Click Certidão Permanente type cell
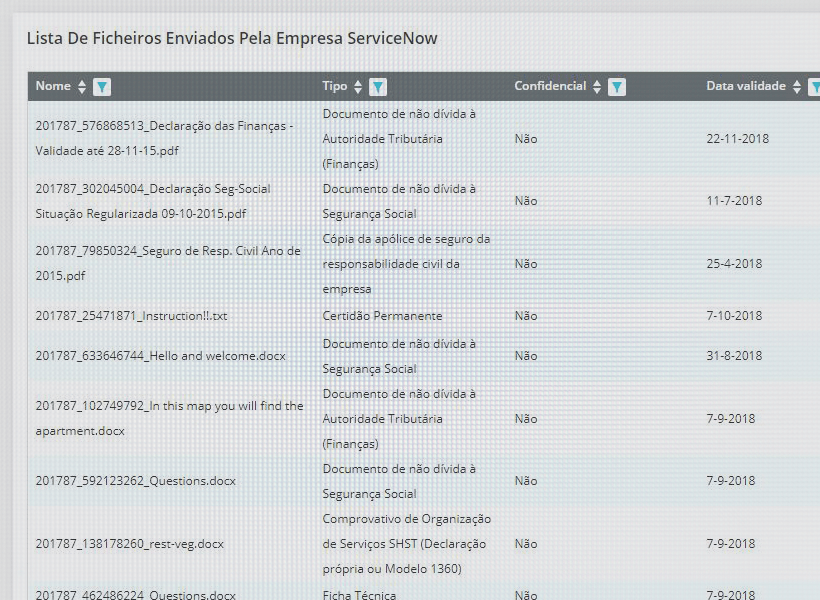The image size is (820, 600). coord(382,316)
